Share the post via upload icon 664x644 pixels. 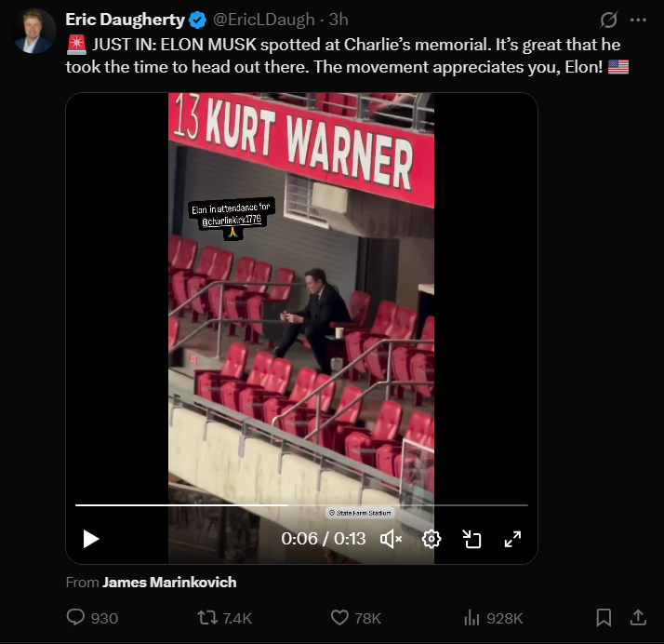[x=638, y=618]
